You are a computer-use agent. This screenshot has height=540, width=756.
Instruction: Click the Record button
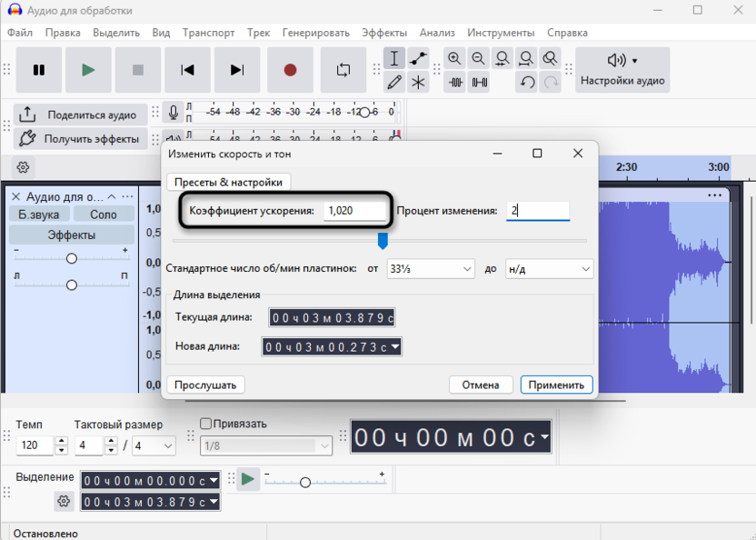[x=290, y=70]
